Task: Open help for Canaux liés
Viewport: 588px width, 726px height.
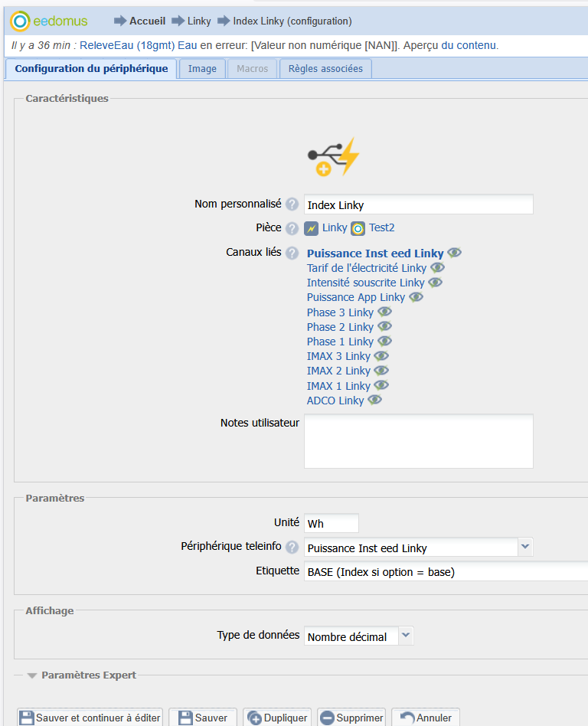Action: coord(292,253)
